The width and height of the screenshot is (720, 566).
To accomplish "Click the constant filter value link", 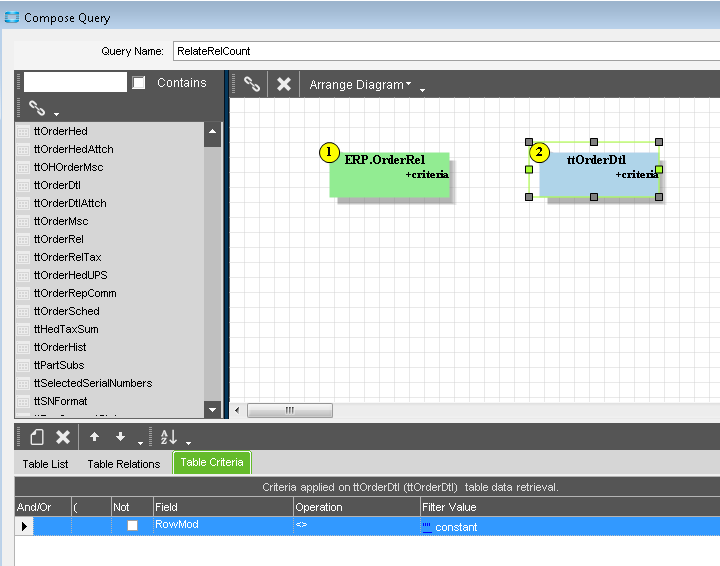I will point(456,527).
